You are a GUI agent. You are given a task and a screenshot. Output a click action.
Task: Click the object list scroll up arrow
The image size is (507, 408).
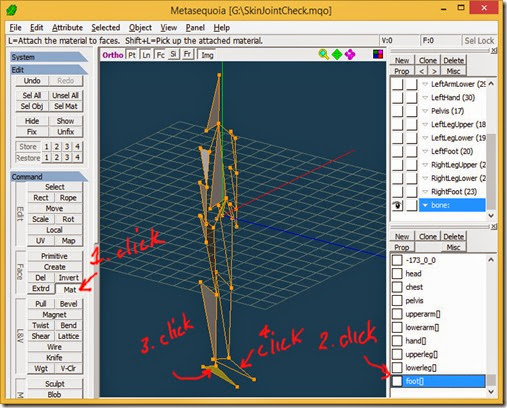pyautogui.click(x=491, y=84)
